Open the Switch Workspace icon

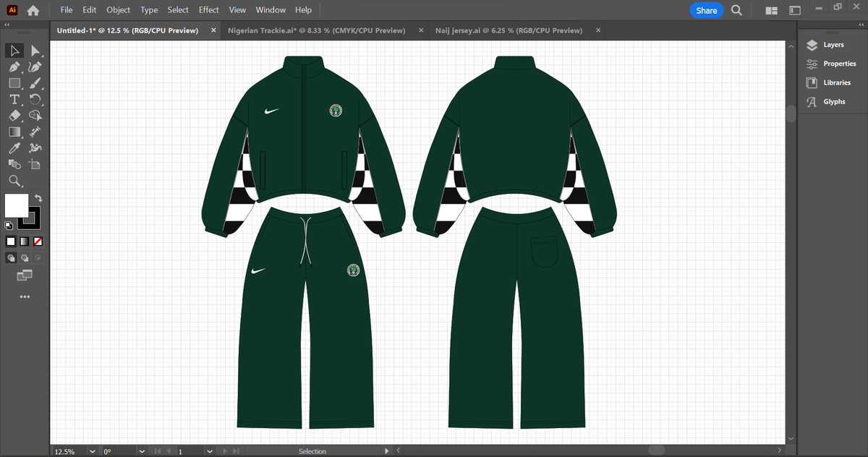795,10
